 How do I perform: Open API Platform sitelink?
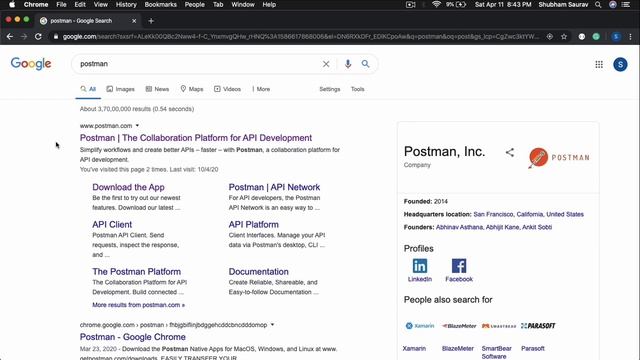tap(253, 224)
